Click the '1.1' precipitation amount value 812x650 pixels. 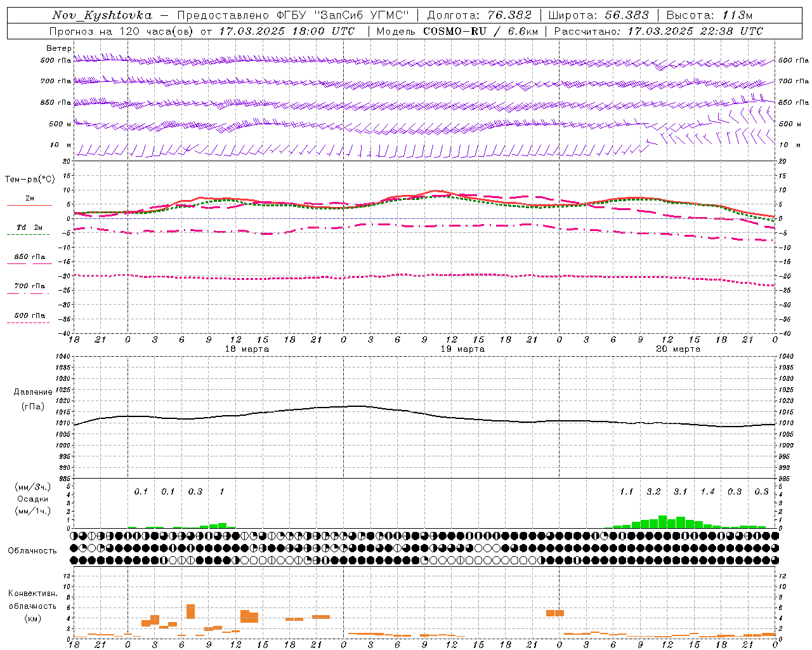coord(626,491)
